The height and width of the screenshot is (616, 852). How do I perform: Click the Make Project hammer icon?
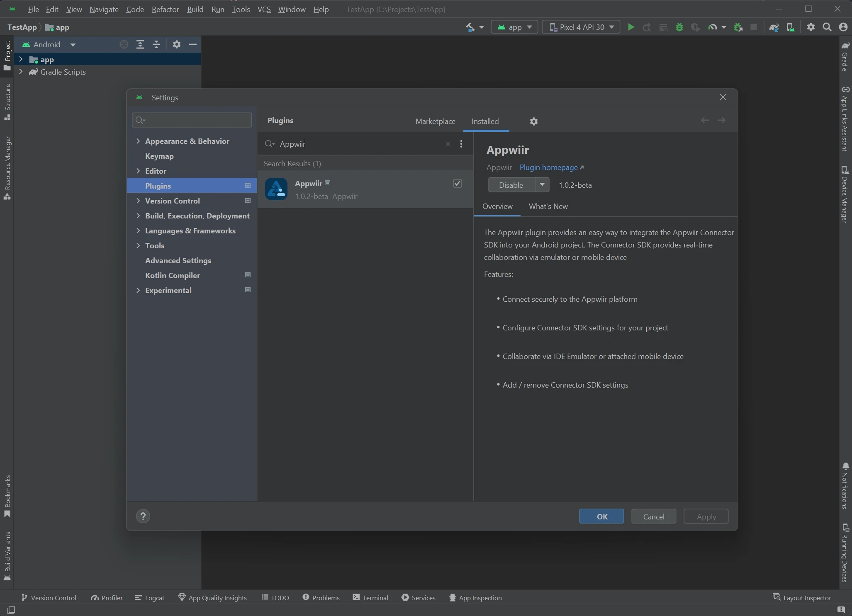pos(470,27)
